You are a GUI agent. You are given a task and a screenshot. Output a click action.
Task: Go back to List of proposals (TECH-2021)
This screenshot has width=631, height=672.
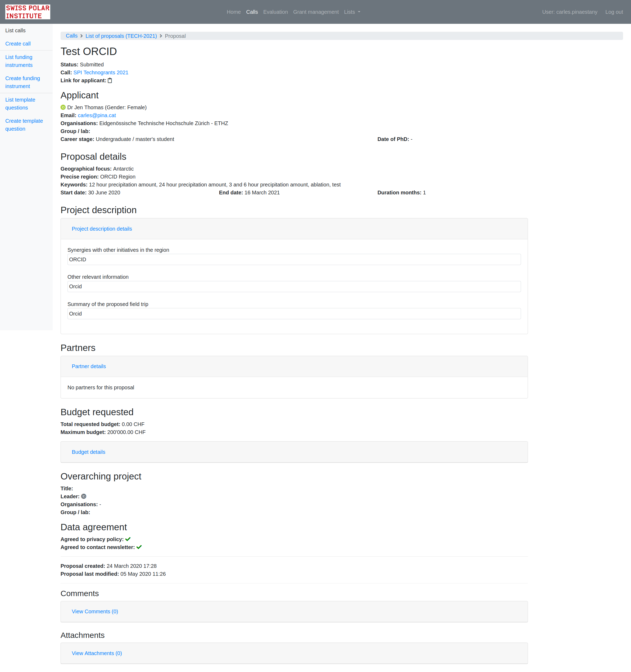(121, 36)
